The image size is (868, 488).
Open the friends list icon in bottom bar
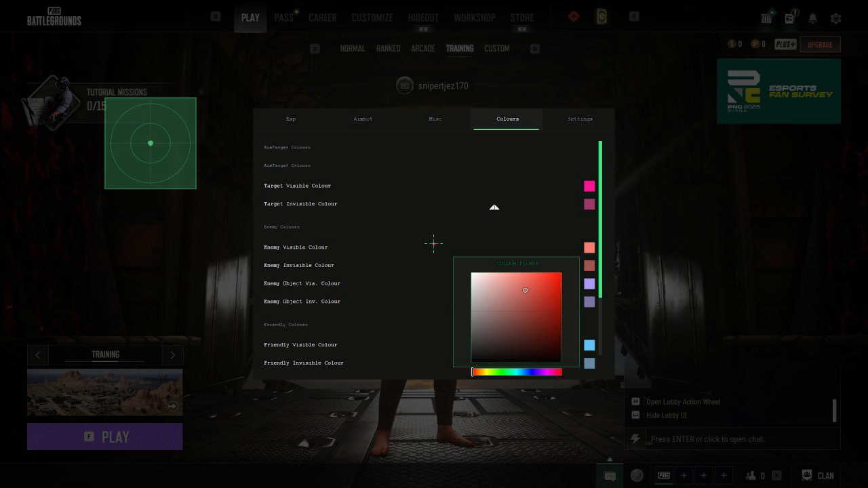coord(751,476)
